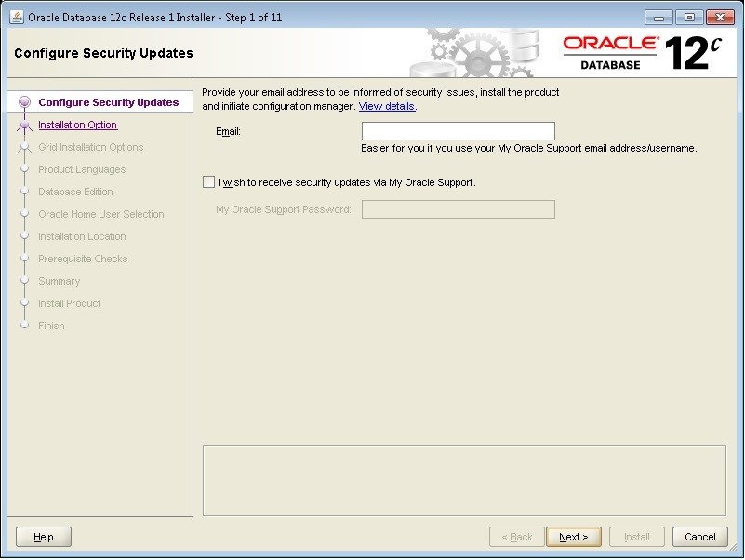Click the 'My Oracle Support Password:' label
The image size is (745, 560).
pos(284,209)
